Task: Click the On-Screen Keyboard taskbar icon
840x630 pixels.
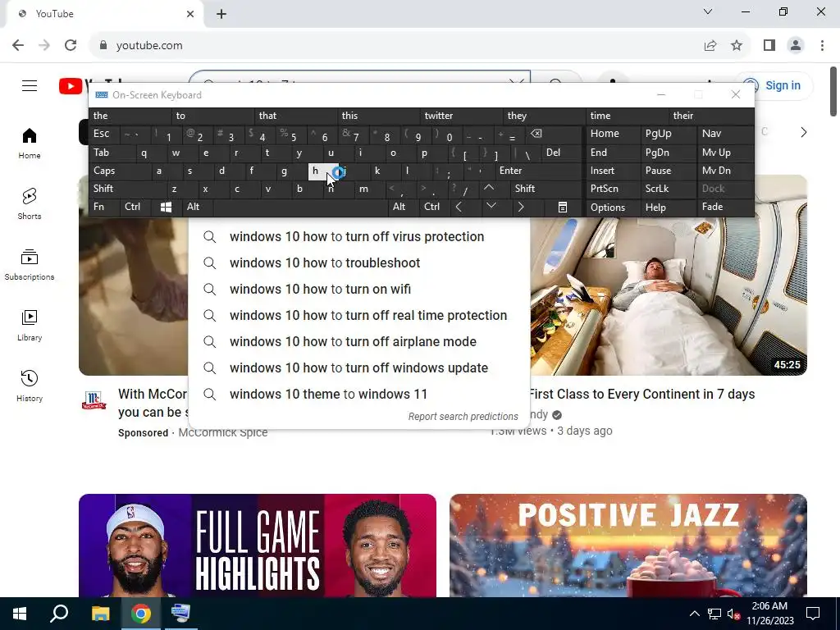Action: tap(180, 614)
